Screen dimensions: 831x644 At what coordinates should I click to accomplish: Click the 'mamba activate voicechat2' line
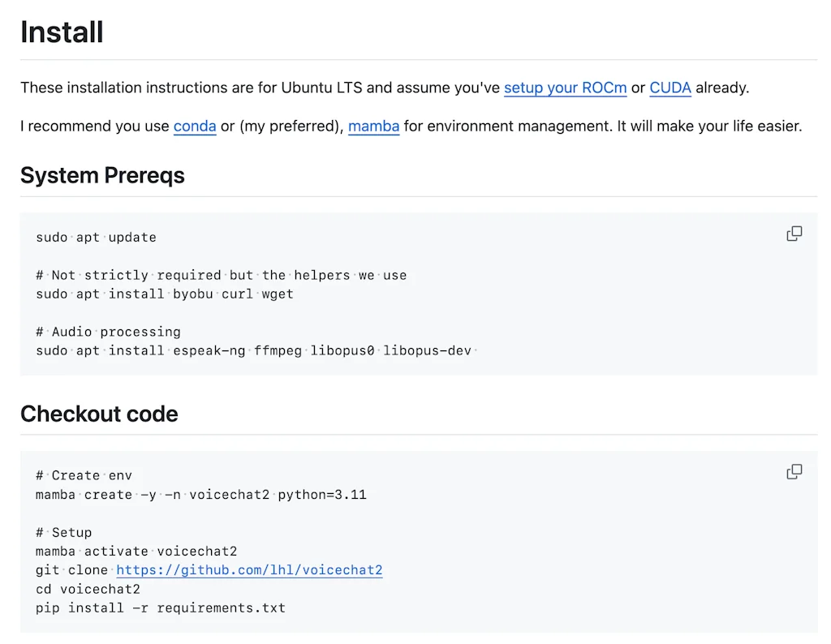click(x=136, y=552)
